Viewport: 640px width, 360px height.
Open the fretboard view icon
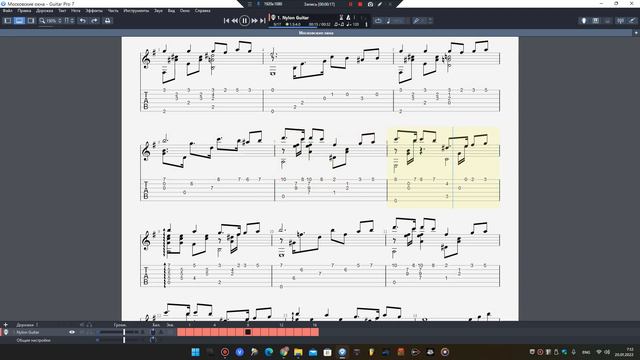584,20
